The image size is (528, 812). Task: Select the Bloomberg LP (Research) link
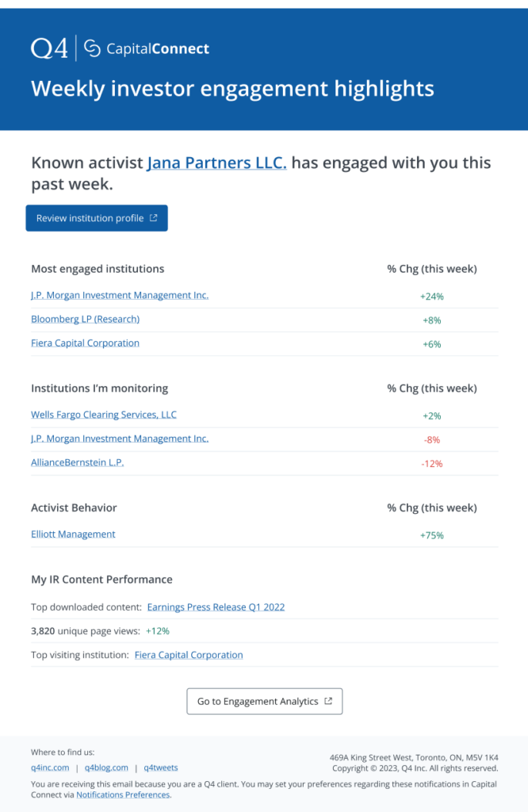tap(85, 319)
